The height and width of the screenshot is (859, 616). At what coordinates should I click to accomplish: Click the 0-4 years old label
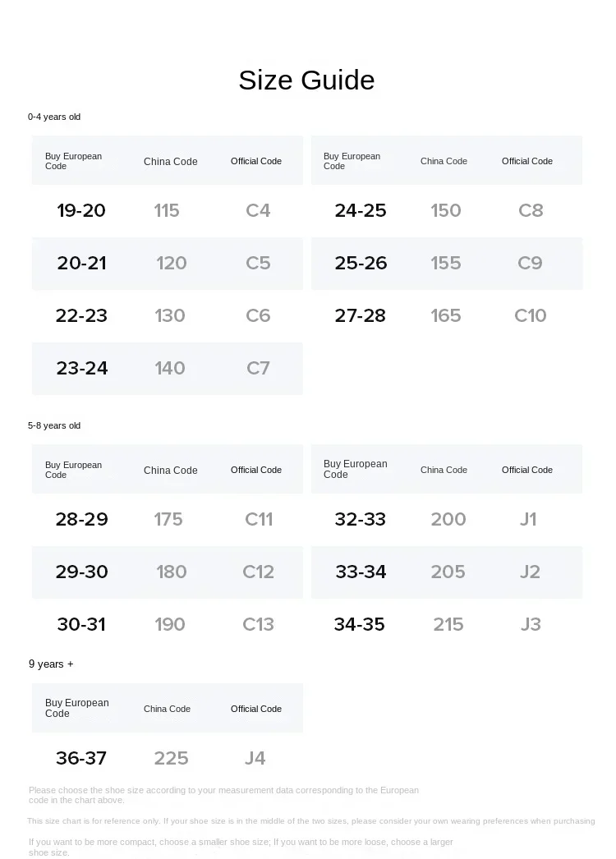(x=54, y=117)
